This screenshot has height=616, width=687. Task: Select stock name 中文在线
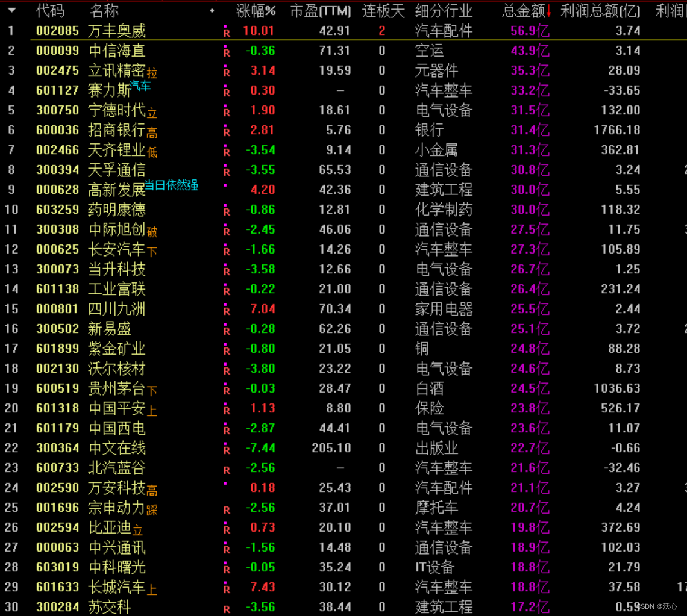click(116, 449)
